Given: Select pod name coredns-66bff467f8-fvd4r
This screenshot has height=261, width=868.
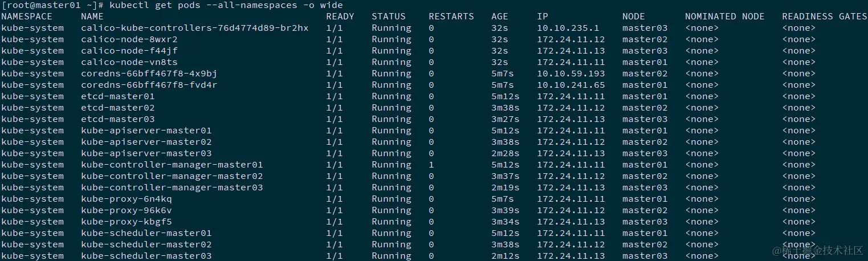Looking at the screenshot, I should point(149,85).
